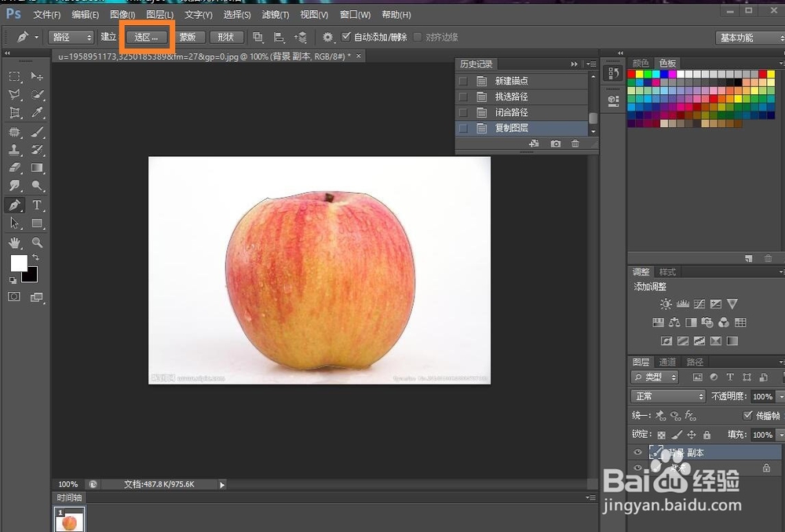Create new snapshot camera icon
This screenshot has width=785, height=532.
point(556,144)
